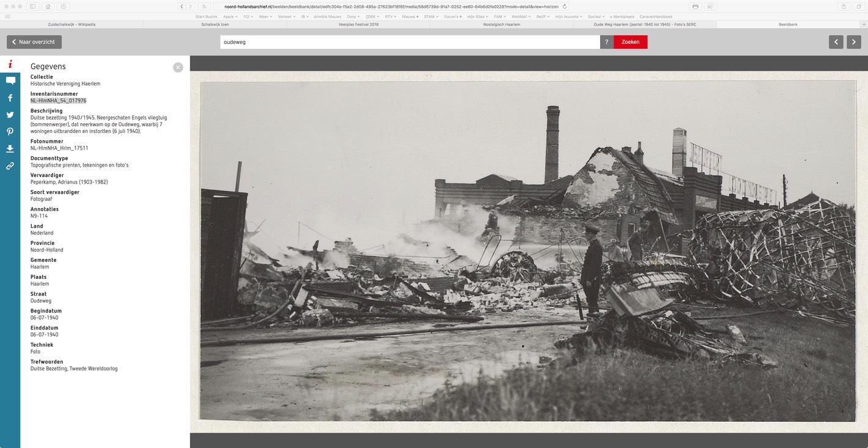The image size is (868, 448).
Task: Click the search field containing oudeweg
Action: point(410,42)
